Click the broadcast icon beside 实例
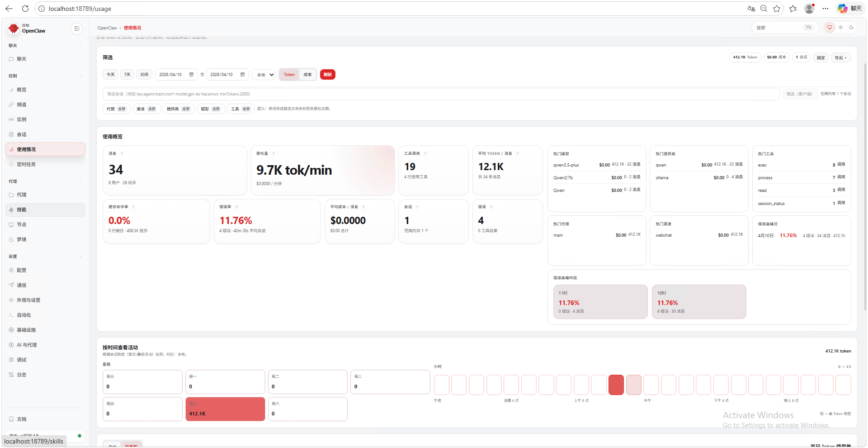This screenshot has height=448, width=868. (11, 120)
